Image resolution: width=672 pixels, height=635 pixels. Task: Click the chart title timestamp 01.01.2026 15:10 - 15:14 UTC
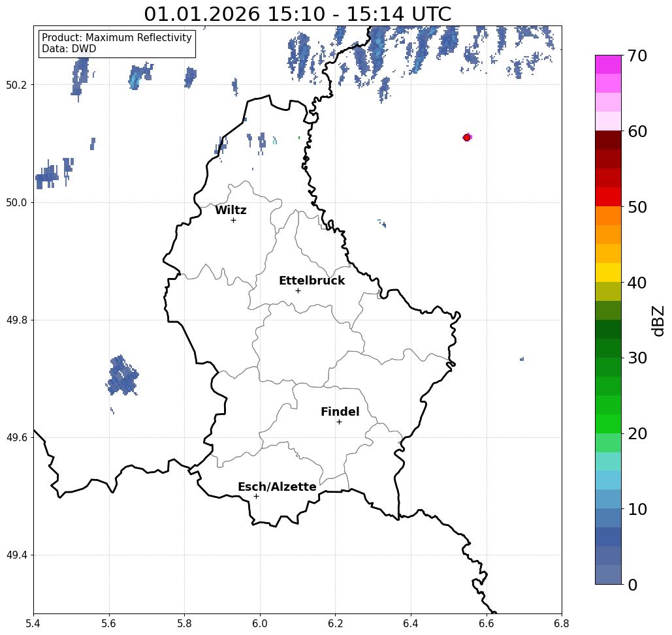click(x=297, y=14)
